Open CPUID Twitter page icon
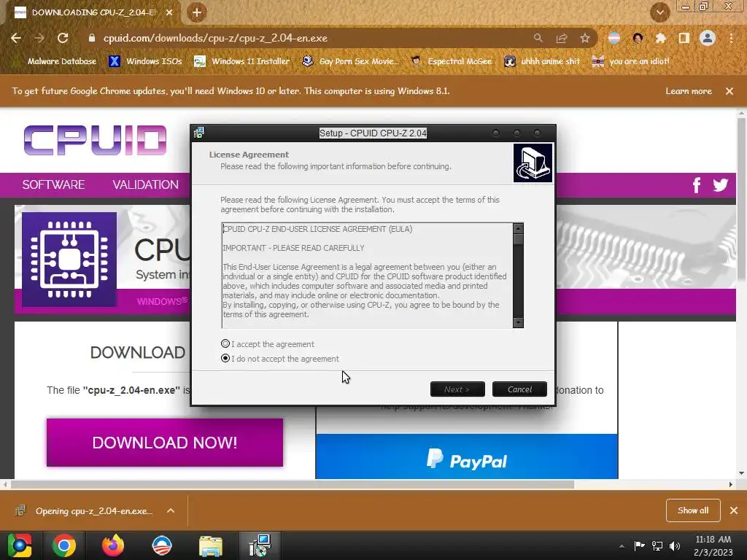Viewport: 747px width, 560px height. 720,184
